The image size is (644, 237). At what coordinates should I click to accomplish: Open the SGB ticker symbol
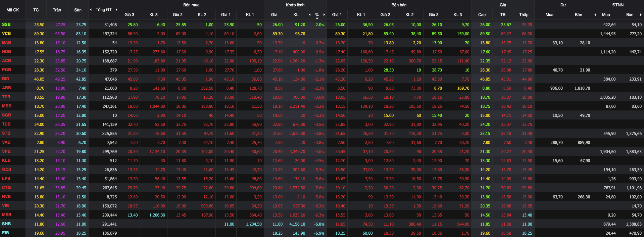pos(6,115)
